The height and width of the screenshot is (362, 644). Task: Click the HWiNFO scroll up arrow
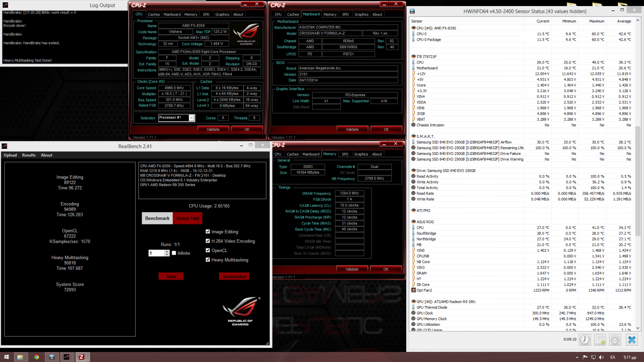click(x=638, y=21)
